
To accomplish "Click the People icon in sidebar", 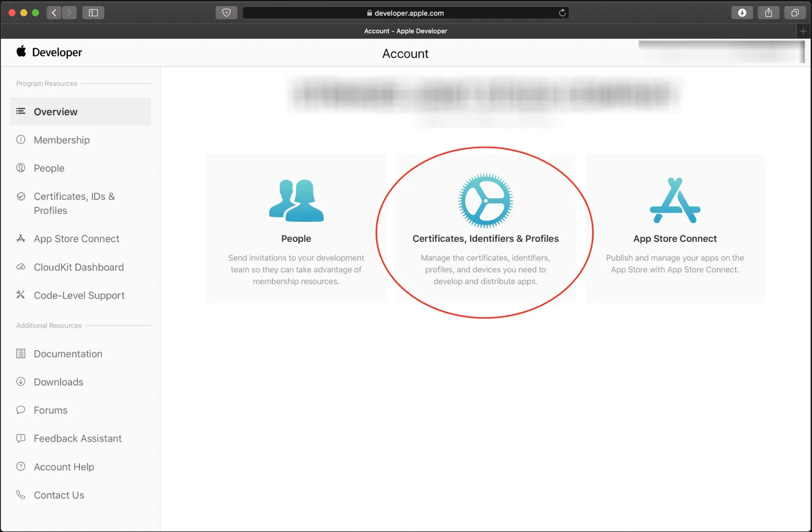I will click(21, 168).
